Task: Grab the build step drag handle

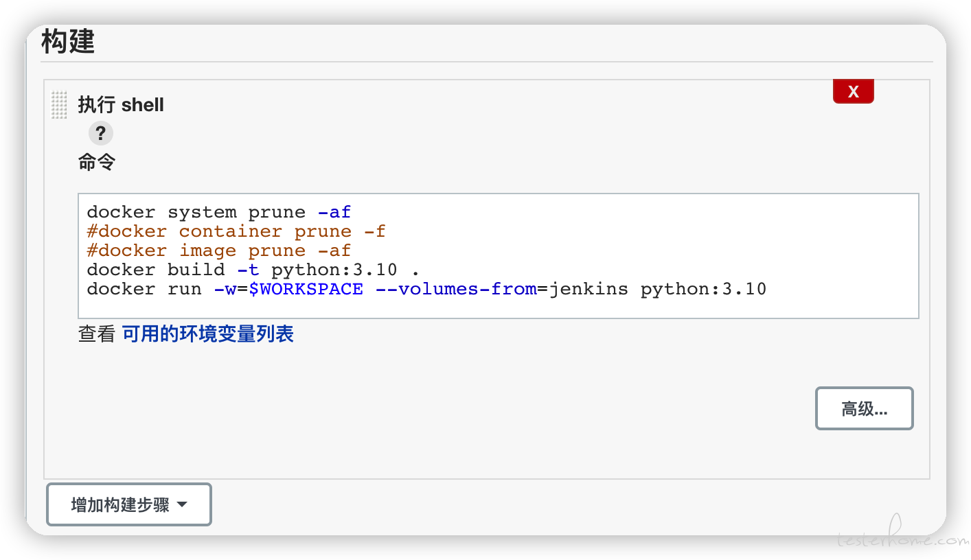Action: [x=60, y=105]
